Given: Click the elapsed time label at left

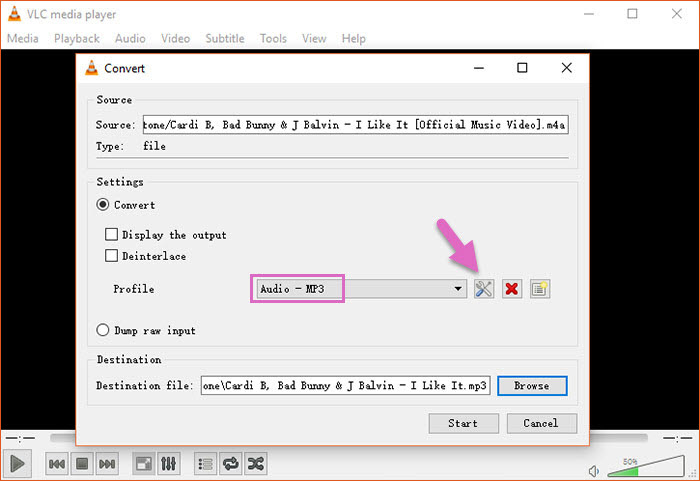Looking at the screenshot, I should click(20, 439).
